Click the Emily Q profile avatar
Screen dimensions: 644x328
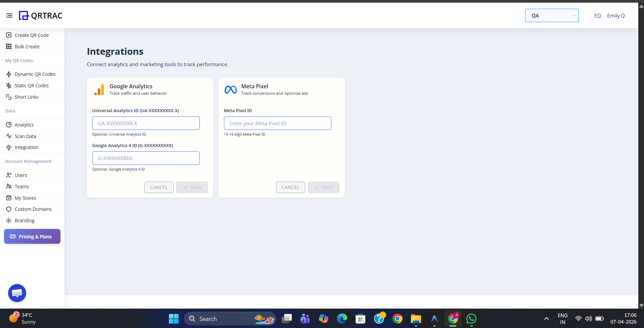point(597,15)
